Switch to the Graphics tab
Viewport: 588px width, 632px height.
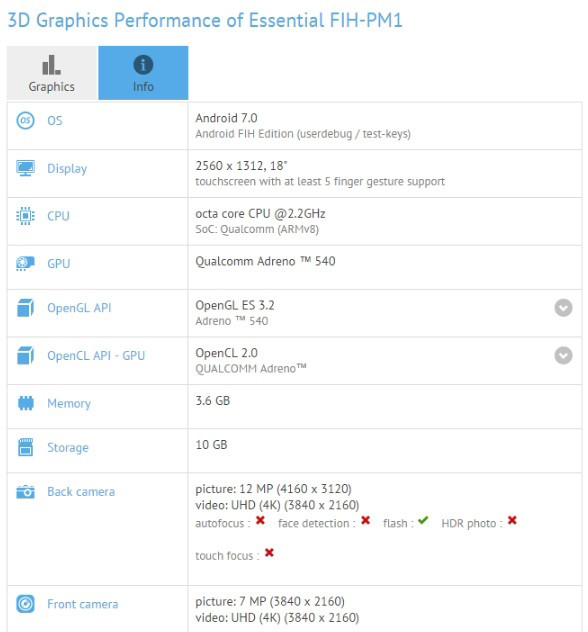click(x=52, y=73)
